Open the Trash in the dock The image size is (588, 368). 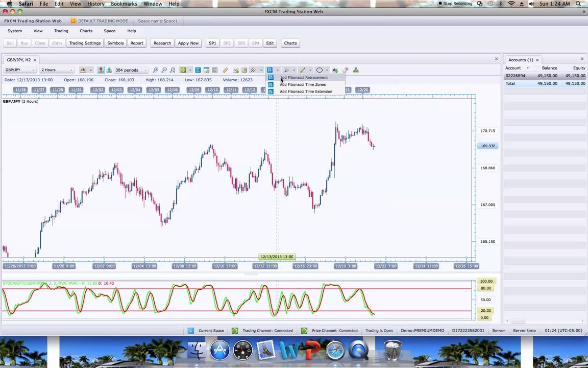[x=393, y=350]
